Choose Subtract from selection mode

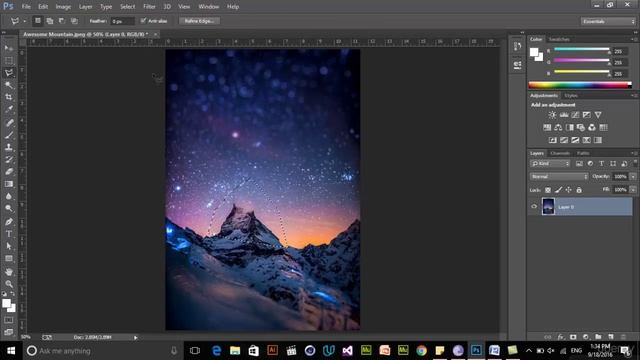point(62,21)
